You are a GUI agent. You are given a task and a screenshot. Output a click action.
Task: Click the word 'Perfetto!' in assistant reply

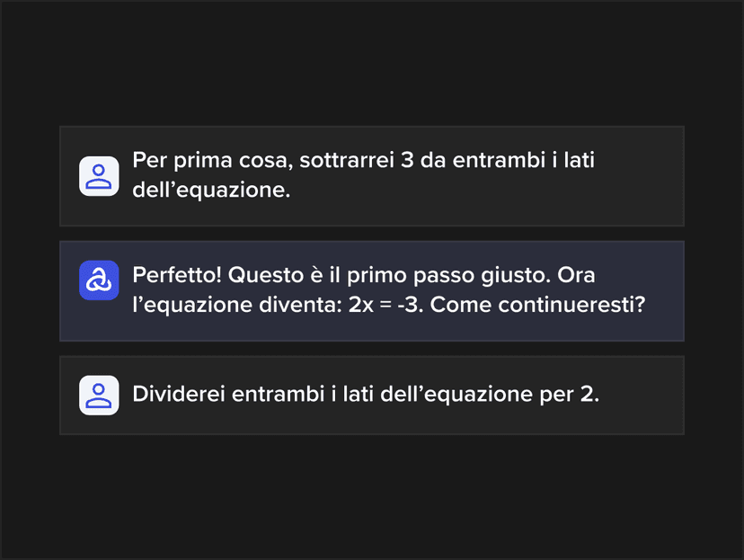177,275
